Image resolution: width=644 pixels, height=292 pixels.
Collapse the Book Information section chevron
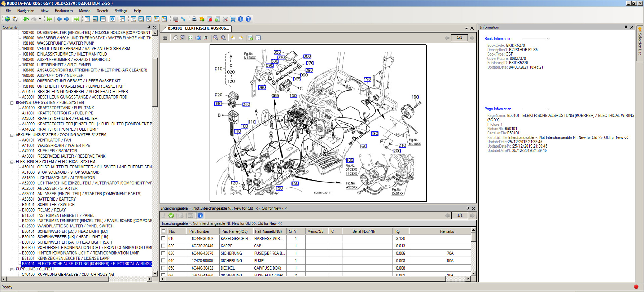click(x=548, y=39)
